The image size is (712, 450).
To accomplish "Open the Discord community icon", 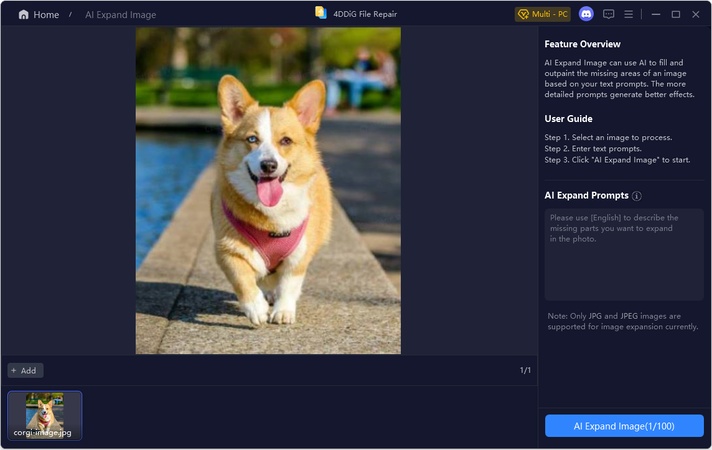I will (586, 14).
